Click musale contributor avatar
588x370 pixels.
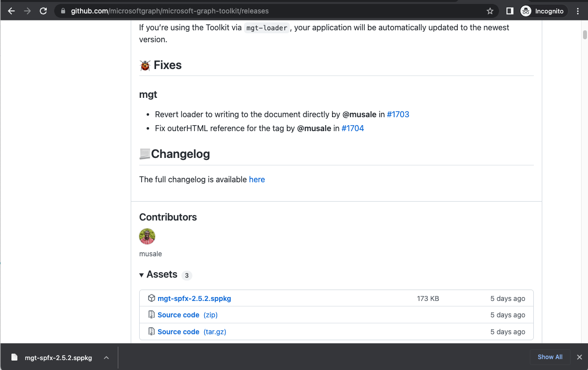[x=147, y=236]
